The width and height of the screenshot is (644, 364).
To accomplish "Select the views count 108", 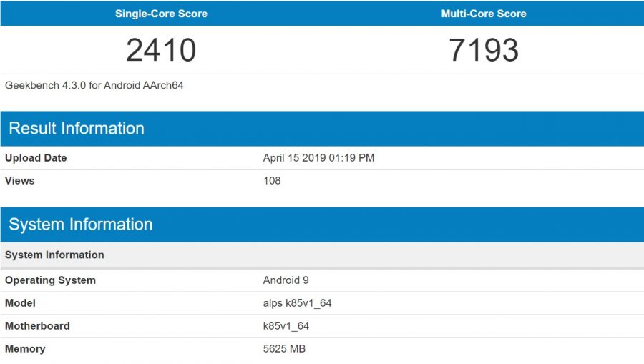I will pos(272,181).
